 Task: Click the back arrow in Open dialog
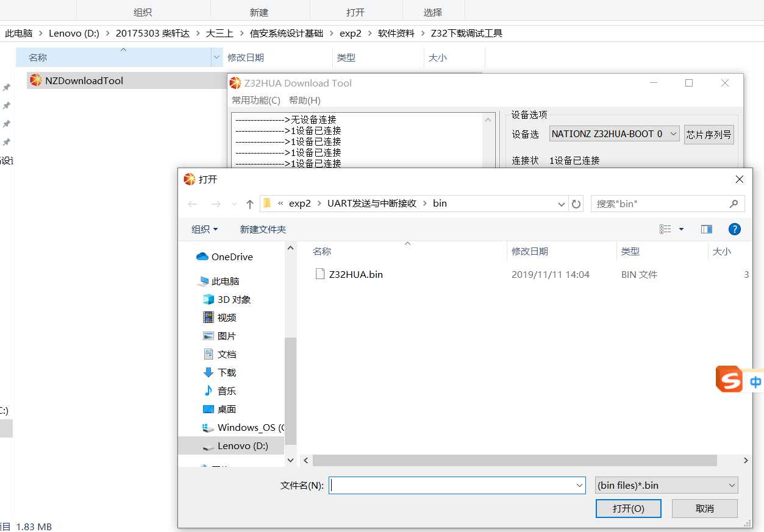coord(193,204)
